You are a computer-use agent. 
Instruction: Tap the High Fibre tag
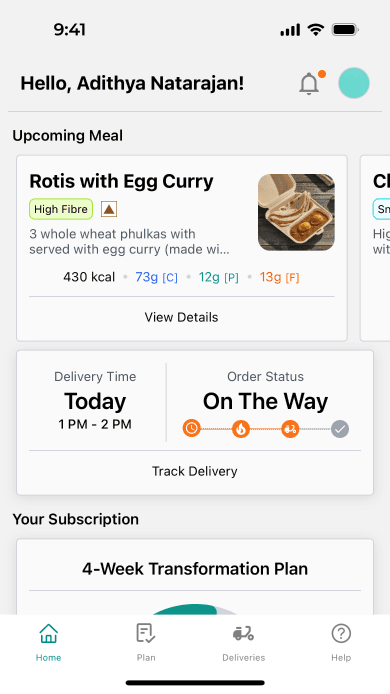click(61, 209)
